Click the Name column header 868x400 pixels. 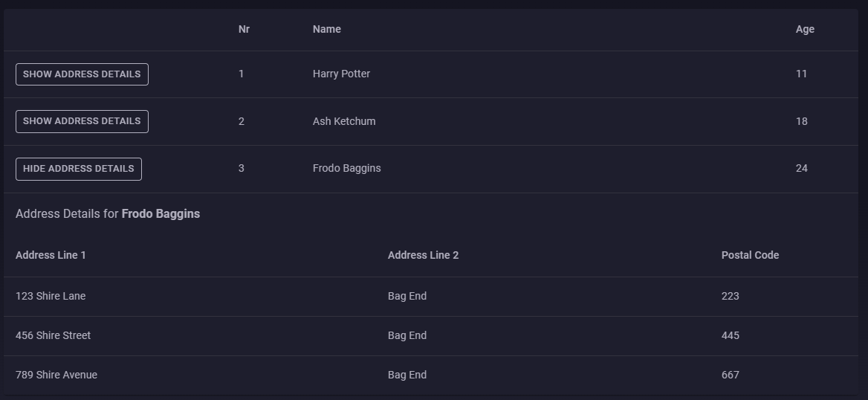326,29
